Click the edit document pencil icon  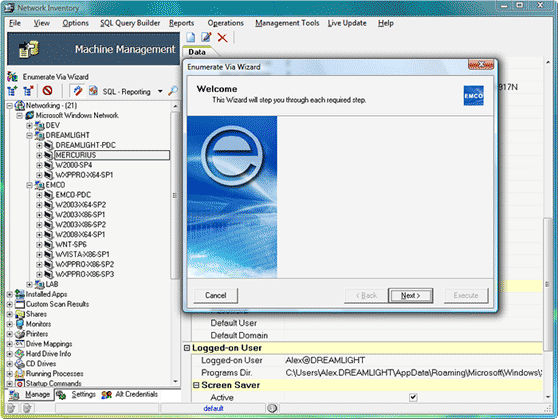(x=206, y=37)
